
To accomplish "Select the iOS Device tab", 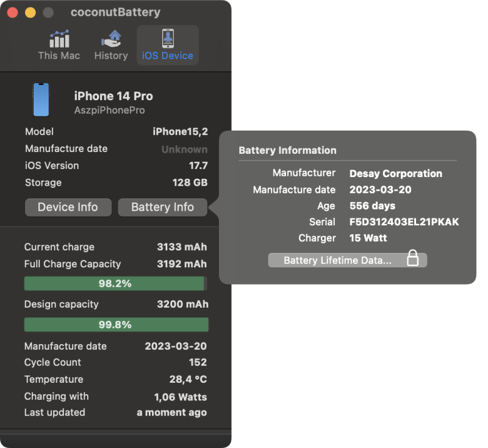I will pos(167,45).
